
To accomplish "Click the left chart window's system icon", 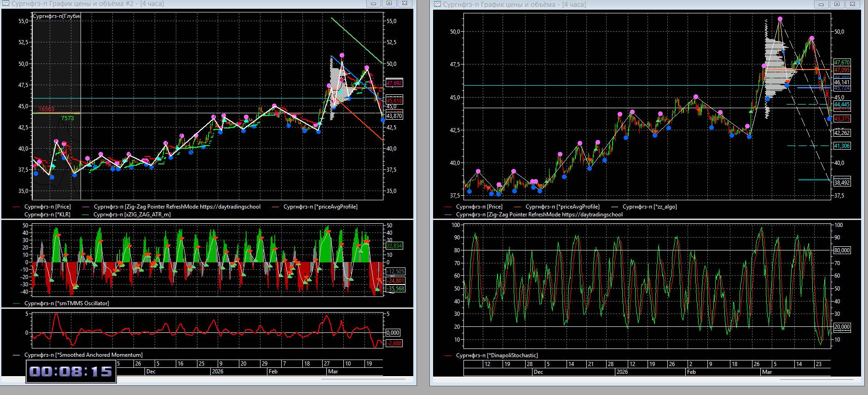I will (6, 4).
